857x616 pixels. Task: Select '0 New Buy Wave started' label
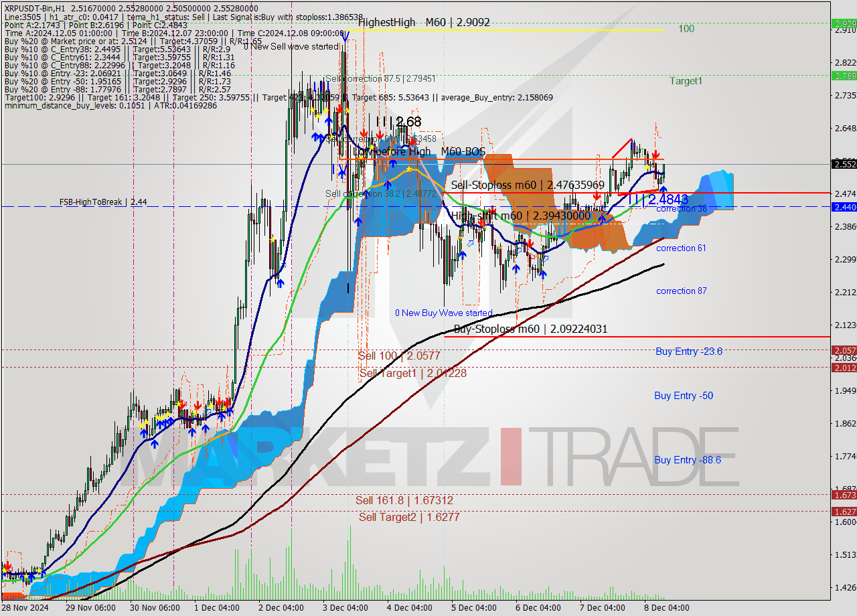tap(443, 313)
